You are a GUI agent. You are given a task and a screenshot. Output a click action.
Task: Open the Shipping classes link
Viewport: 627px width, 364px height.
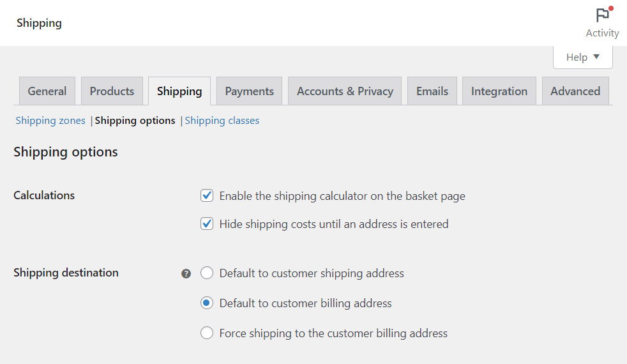point(222,121)
